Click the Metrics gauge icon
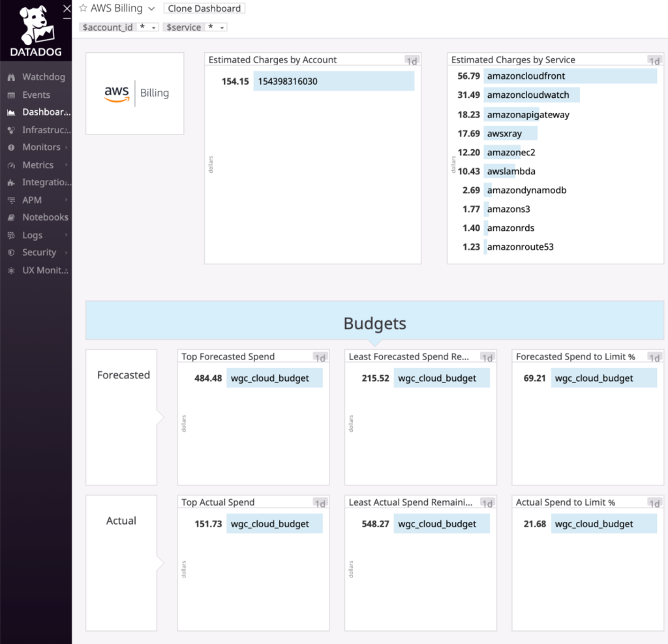The width and height of the screenshot is (668, 644). pos(11,165)
